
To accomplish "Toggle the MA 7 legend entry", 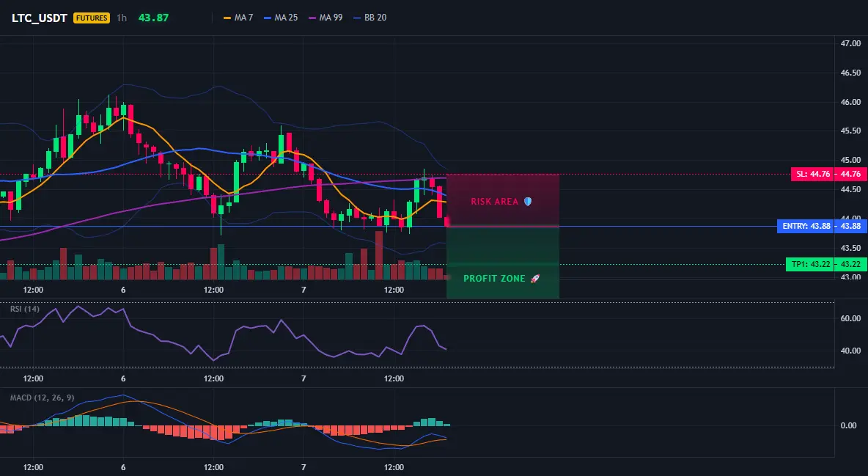I will pyautogui.click(x=238, y=18).
